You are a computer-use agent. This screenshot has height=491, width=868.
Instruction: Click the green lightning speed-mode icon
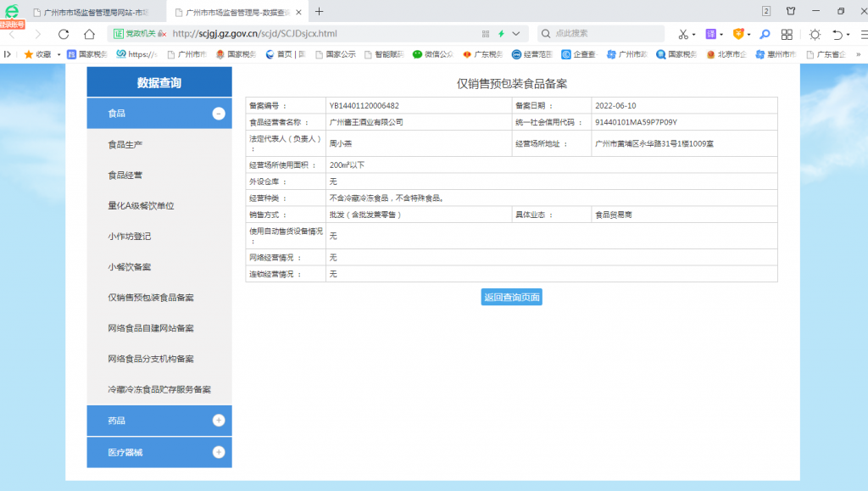click(501, 34)
